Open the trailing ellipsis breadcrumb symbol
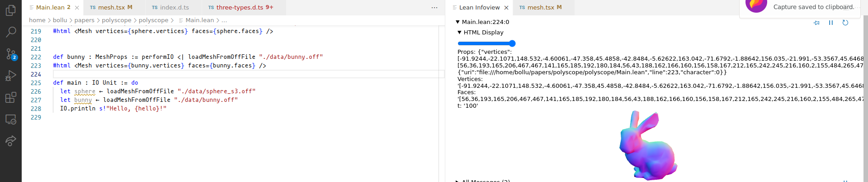Viewport: 868px width, 182px height. click(224, 20)
